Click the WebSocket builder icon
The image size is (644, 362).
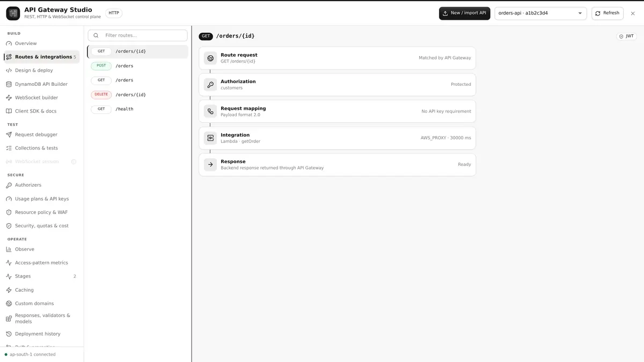coord(9,98)
